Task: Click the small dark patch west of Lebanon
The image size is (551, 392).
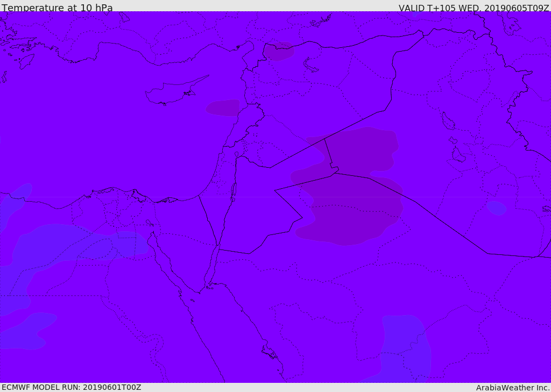Action: click(223, 108)
